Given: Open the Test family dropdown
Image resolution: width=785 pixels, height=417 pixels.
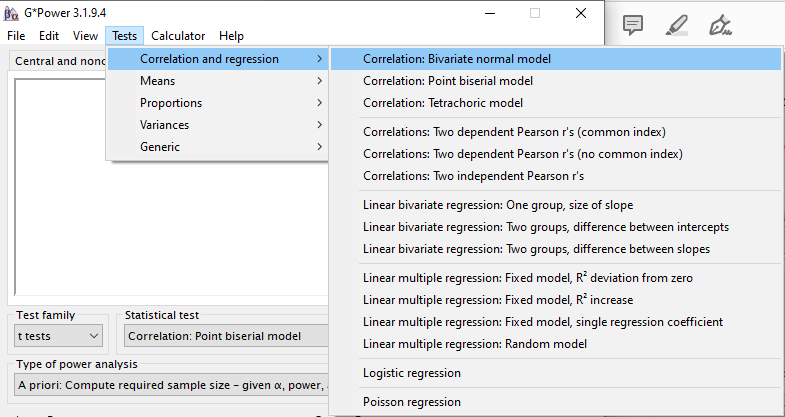Looking at the screenshot, I should click(59, 336).
